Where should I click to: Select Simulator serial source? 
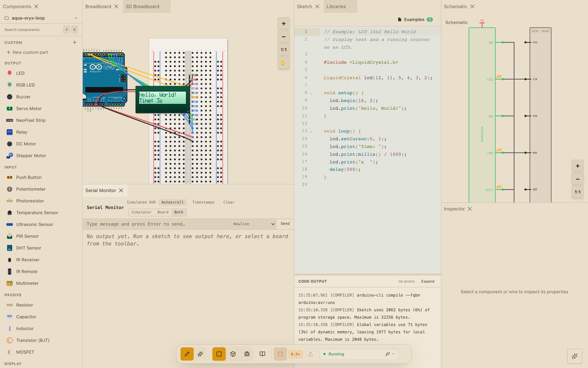(141, 212)
